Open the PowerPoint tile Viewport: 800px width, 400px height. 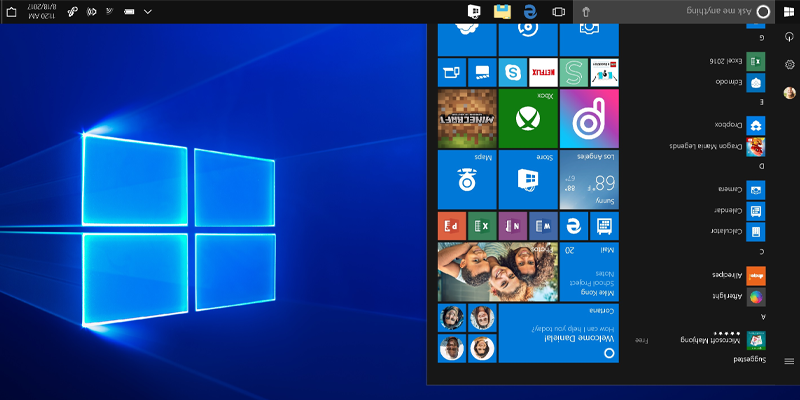coord(452,226)
